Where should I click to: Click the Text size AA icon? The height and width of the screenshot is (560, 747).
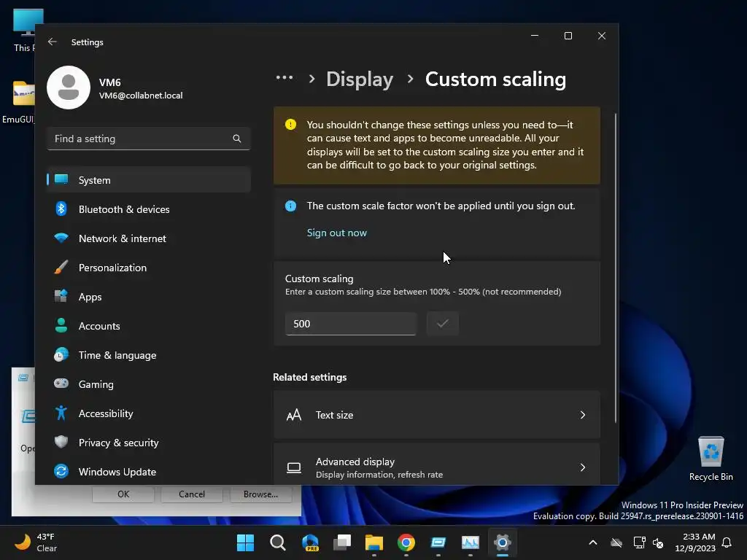click(294, 415)
